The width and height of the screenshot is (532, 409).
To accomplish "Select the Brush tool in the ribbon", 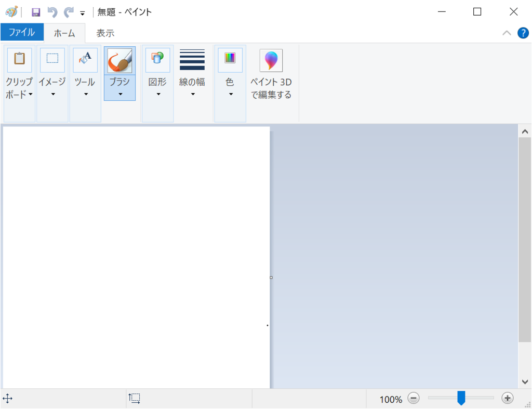I will coord(119,59).
